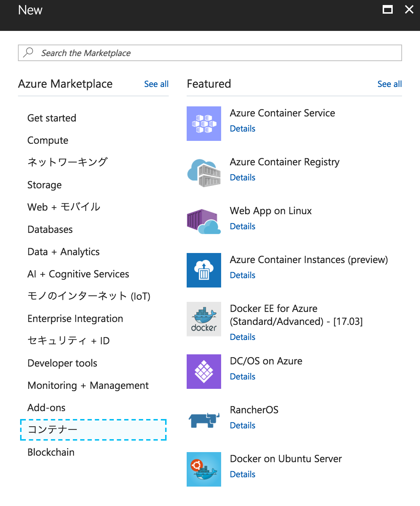Click the Azure Container Service title

point(283,113)
